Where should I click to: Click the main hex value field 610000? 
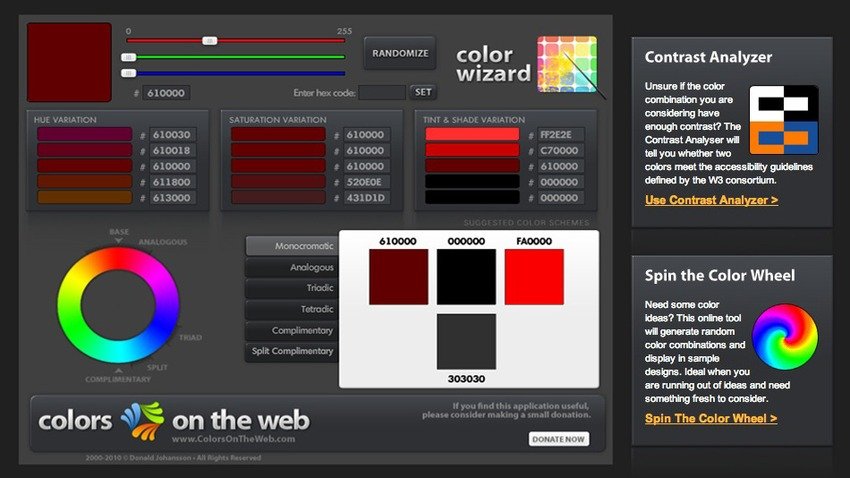coord(166,93)
